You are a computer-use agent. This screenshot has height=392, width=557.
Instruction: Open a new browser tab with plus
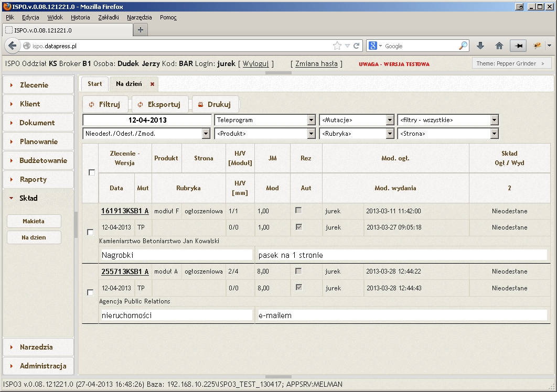tap(140, 30)
